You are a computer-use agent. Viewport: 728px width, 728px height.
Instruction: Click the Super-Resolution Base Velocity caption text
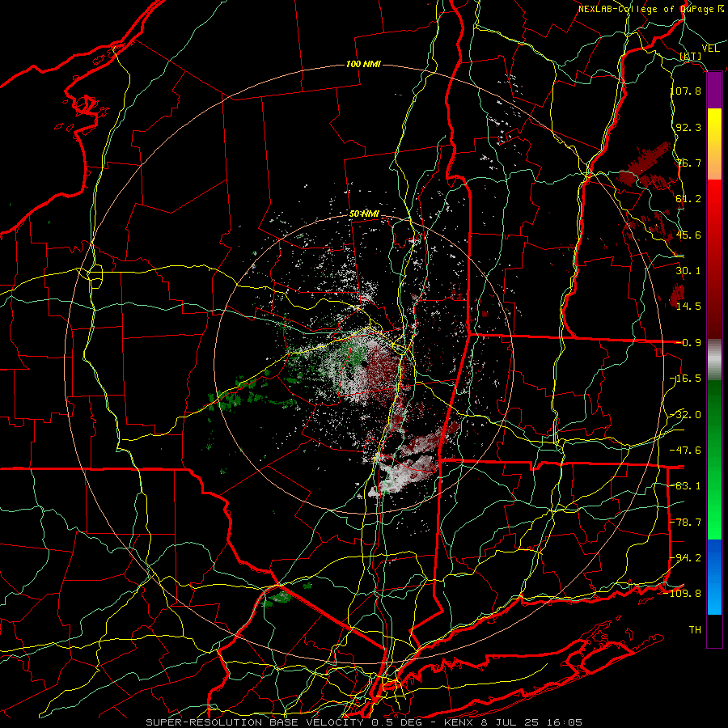click(x=364, y=722)
